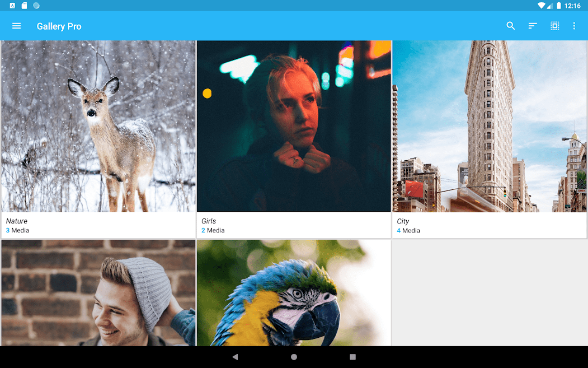Tap the Android home button
The width and height of the screenshot is (588, 368).
click(x=294, y=357)
